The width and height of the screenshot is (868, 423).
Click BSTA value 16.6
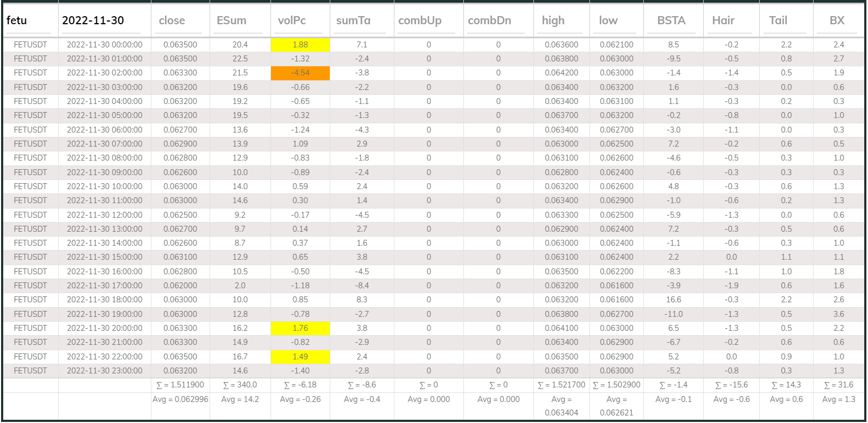click(x=673, y=300)
